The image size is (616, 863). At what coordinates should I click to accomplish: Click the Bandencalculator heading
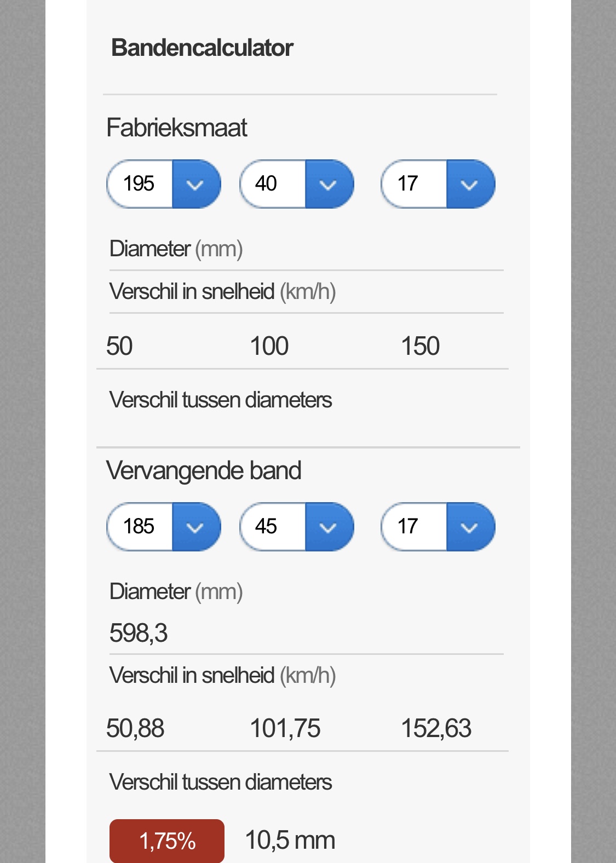click(x=202, y=48)
